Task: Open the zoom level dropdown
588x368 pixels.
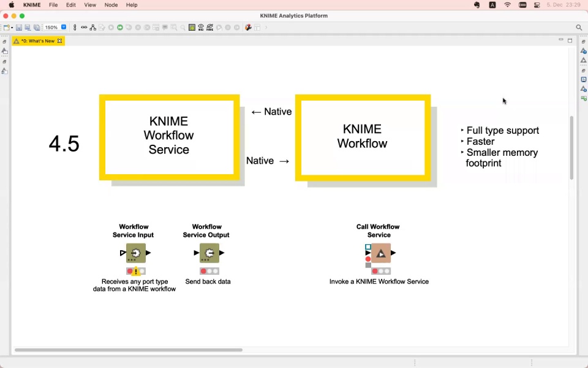Action: pyautogui.click(x=64, y=27)
